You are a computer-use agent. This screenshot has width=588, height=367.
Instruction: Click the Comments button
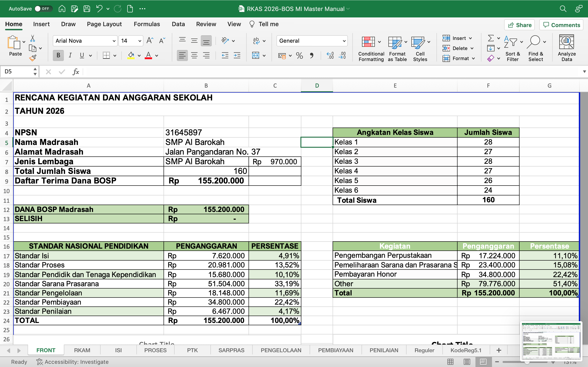(x=561, y=25)
